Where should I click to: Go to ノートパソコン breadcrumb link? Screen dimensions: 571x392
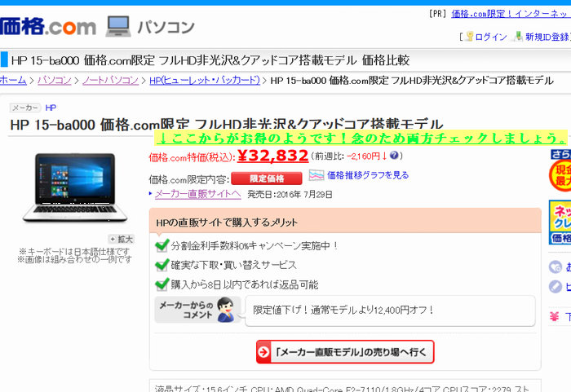click(110, 80)
